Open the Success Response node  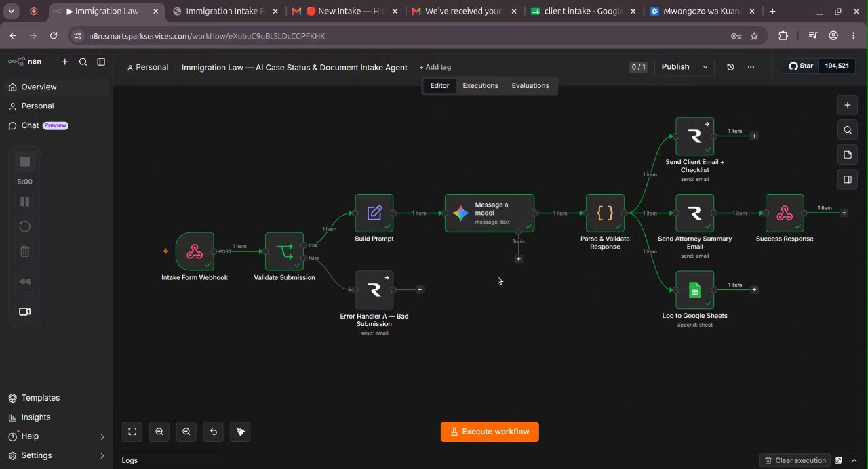pyautogui.click(x=785, y=213)
